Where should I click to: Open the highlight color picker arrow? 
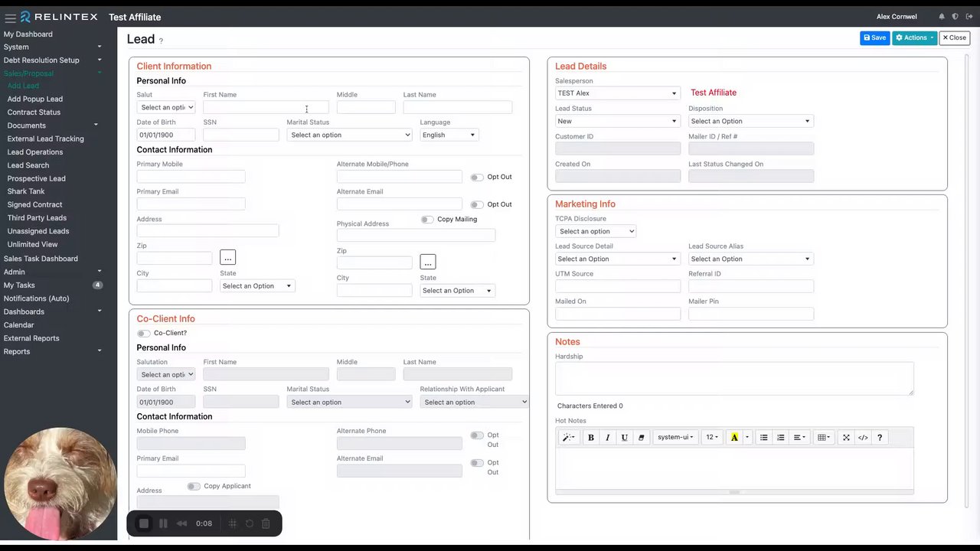coord(747,438)
